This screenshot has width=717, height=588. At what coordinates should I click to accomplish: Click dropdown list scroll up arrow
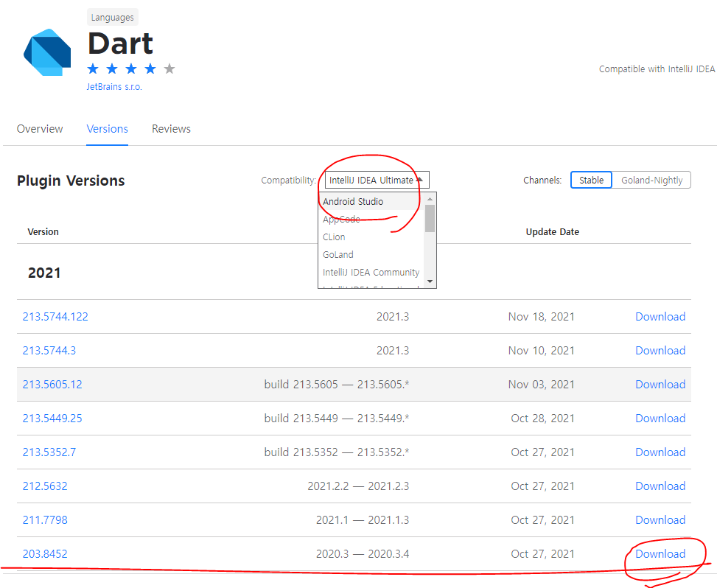click(430, 199)
